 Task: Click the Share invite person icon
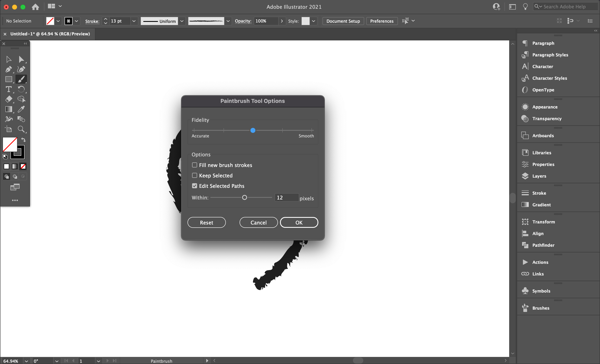496,7
